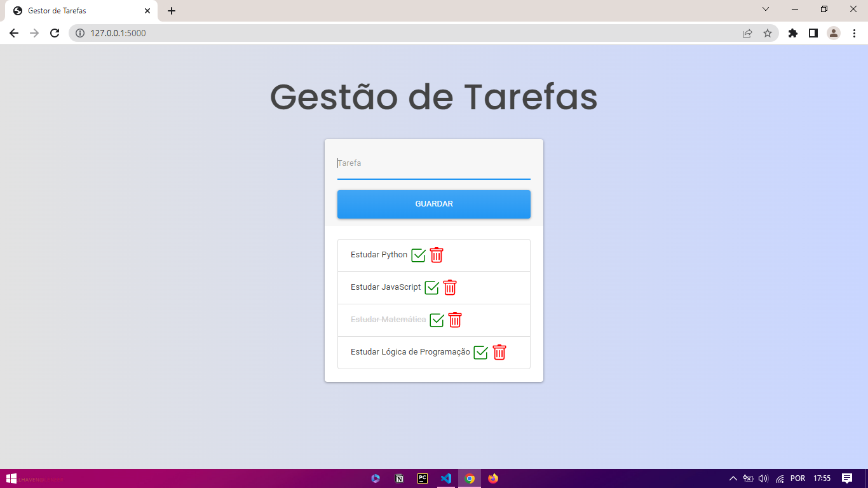The height and width of the screenshot is (488, 868).
Task: Delete the "Estudar Matemática" task via trash icon
Action: 454,320
